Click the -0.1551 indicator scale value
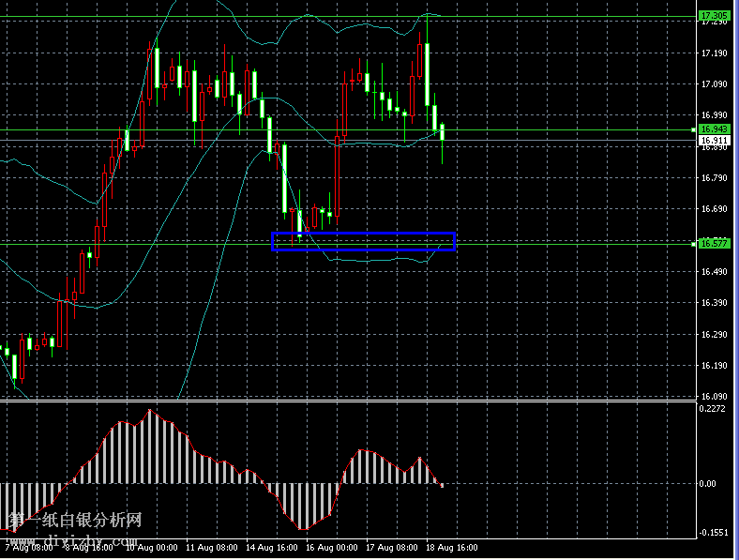Viewport: 739px width, 560px height. (713, 532)
